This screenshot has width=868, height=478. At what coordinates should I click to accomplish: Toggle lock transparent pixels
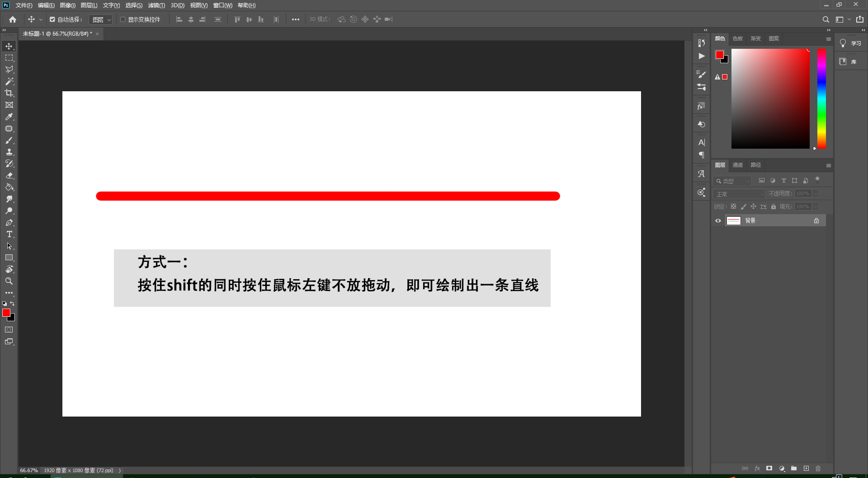pyautogui.click(x=733, y=206)
